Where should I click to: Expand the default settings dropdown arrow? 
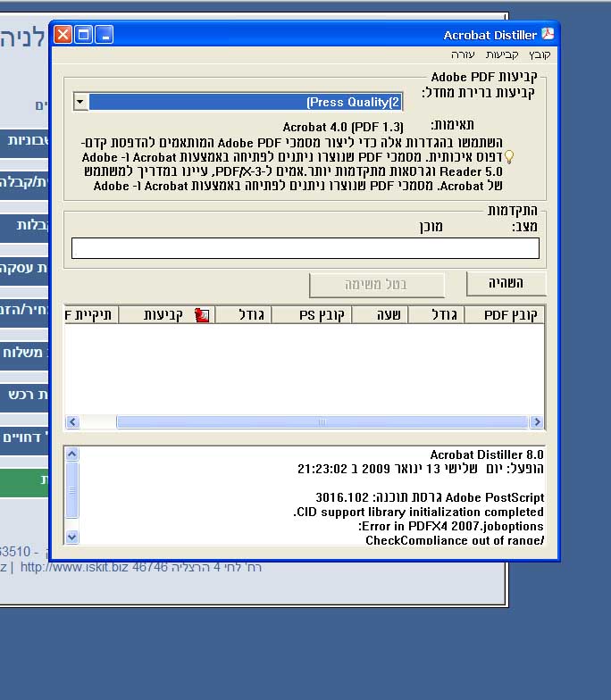click(80, 102)
